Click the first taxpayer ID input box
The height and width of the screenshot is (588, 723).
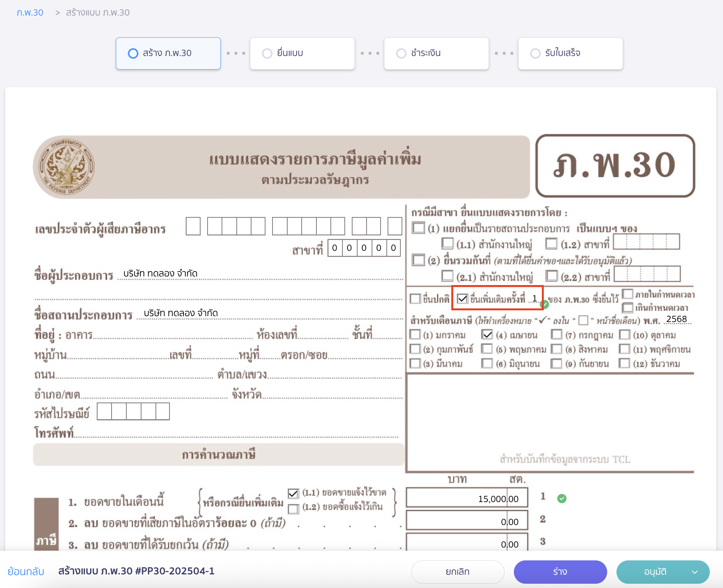point(193,226)
